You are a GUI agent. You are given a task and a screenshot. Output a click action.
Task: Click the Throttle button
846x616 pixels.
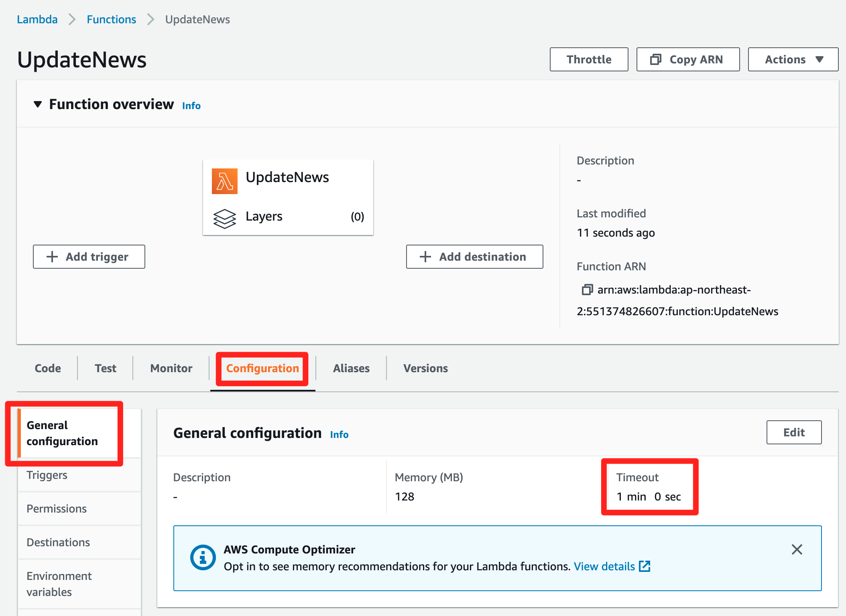pyautogui.click(x=589, y=59)
